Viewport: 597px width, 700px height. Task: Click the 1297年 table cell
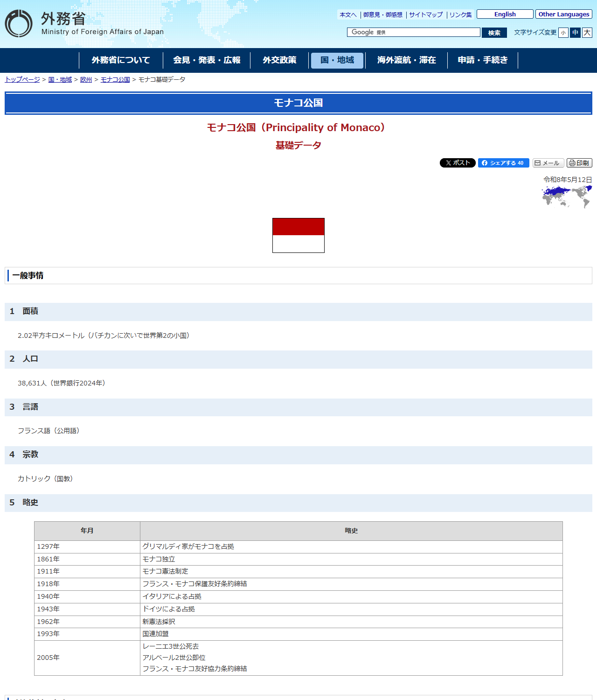coord(87,547)
